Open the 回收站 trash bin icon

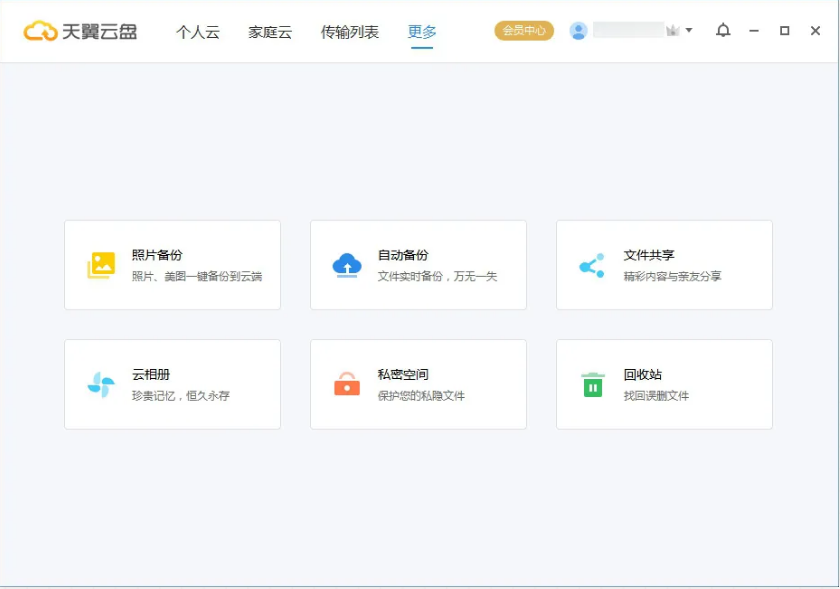pyautogui.click(x=593, y=382)
